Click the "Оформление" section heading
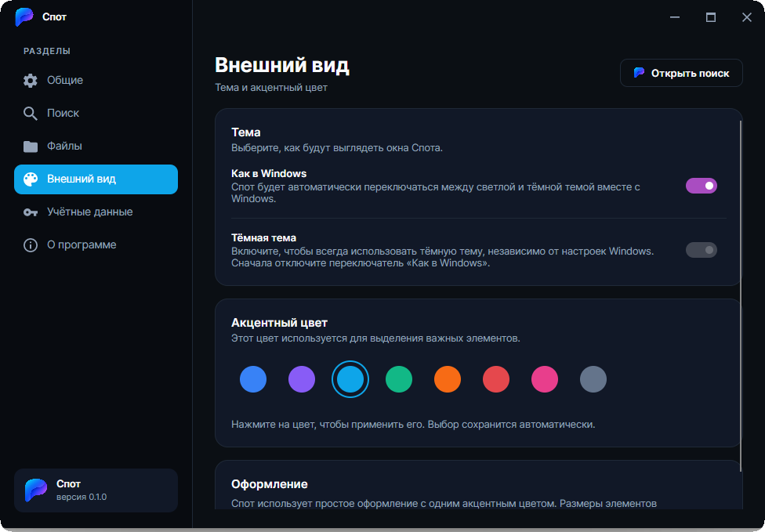The width and height of the screenshot is (765, 532). (x=270, y=485)
